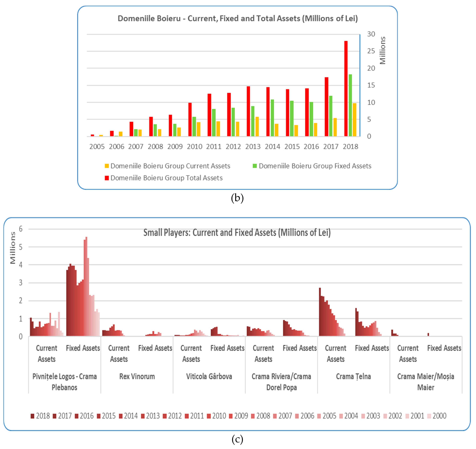Click x-axis label 2012 in top chart
This screenshot has width=476, height=449.
[x=233, y=147]
